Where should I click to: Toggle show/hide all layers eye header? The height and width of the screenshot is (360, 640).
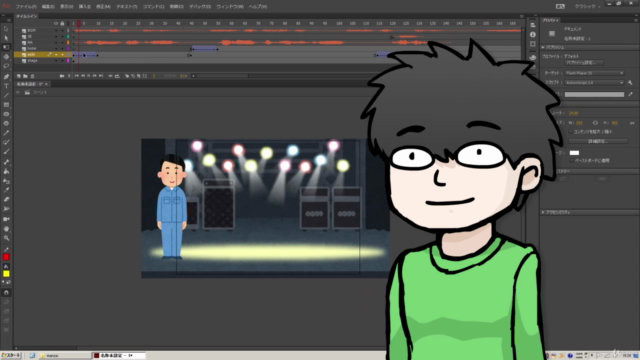click(x=56, y=24)
